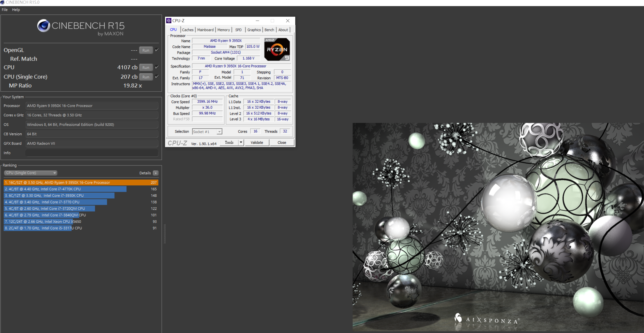This screenshot has height=333, width=644.
Task: Switch to the Memory tab in CPU-Z
Action: coord(224,30)
